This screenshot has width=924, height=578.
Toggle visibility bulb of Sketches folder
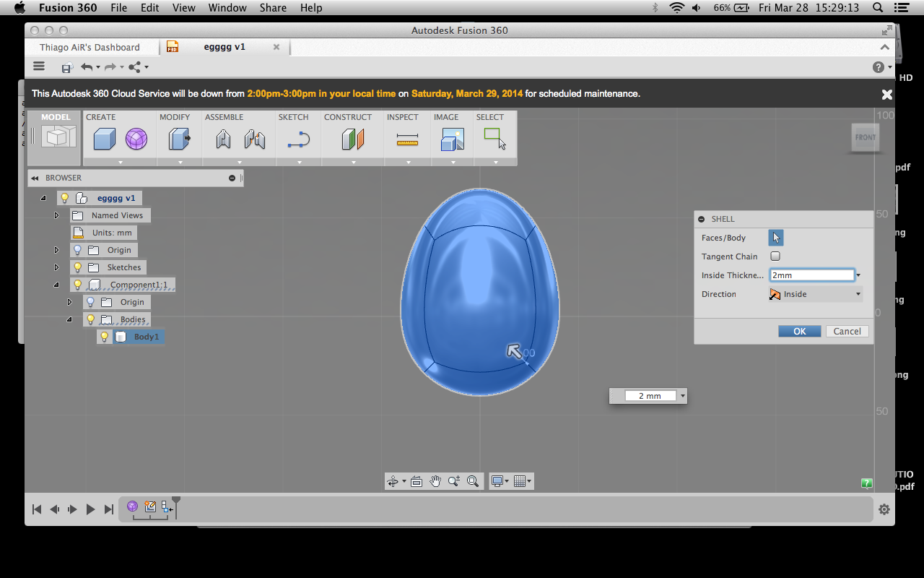(77, 267)
